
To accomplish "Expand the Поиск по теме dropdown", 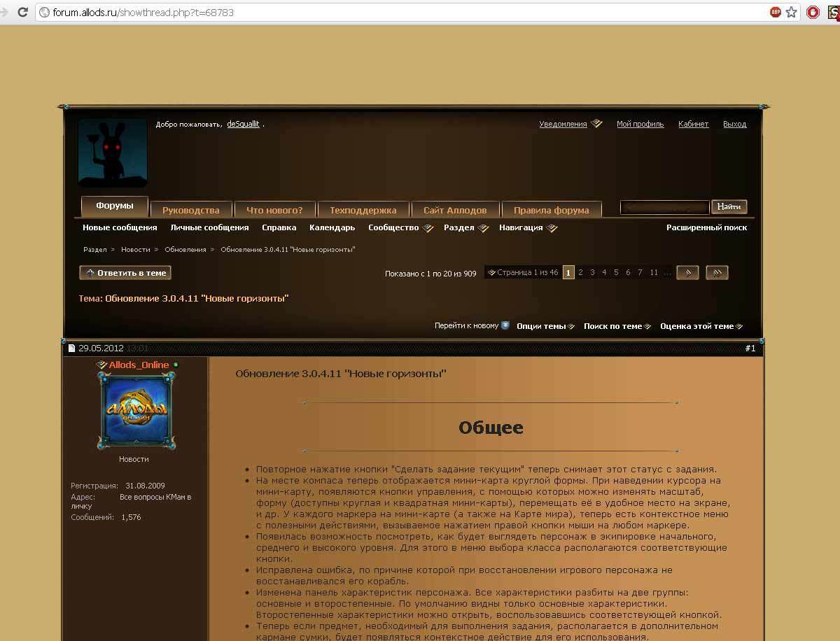I will coord(617,326).
